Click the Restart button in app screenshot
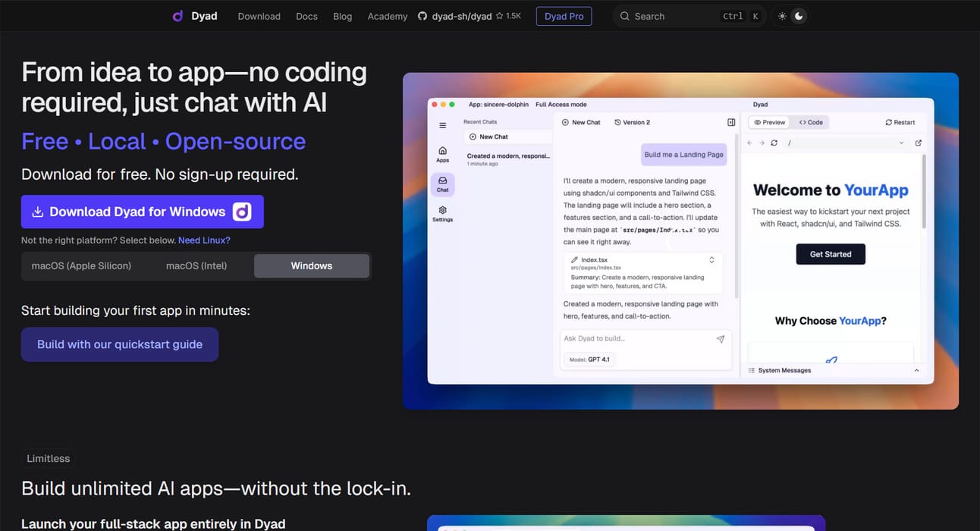The image size is (980, 531). [x=900, y=122]
